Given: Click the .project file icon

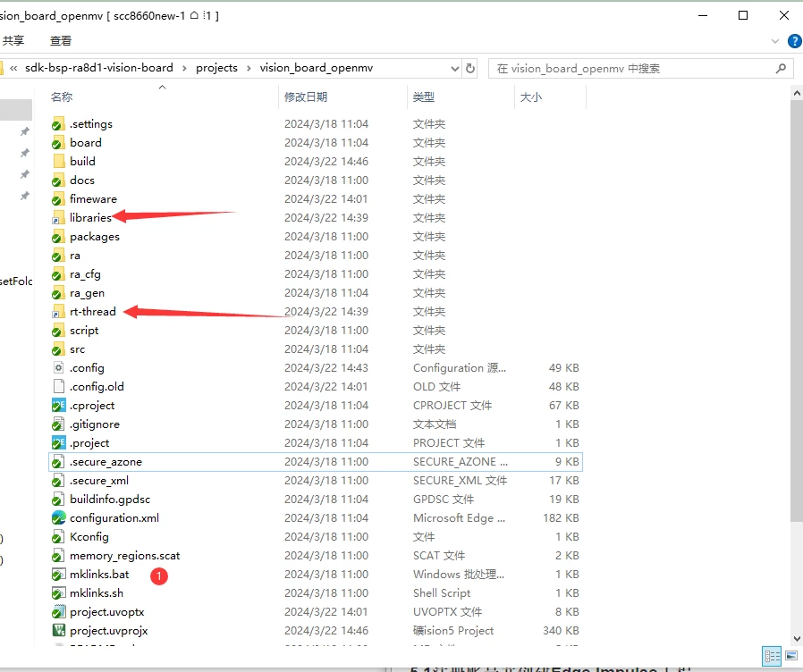Looking at the screenshot, I should [58, 443].
